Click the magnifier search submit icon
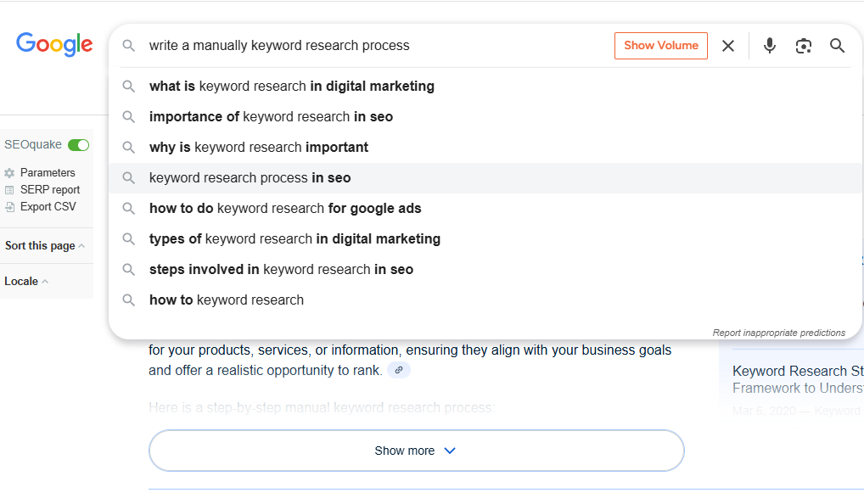The width and height of the screenshot is (864, 504). pos(838,46)
